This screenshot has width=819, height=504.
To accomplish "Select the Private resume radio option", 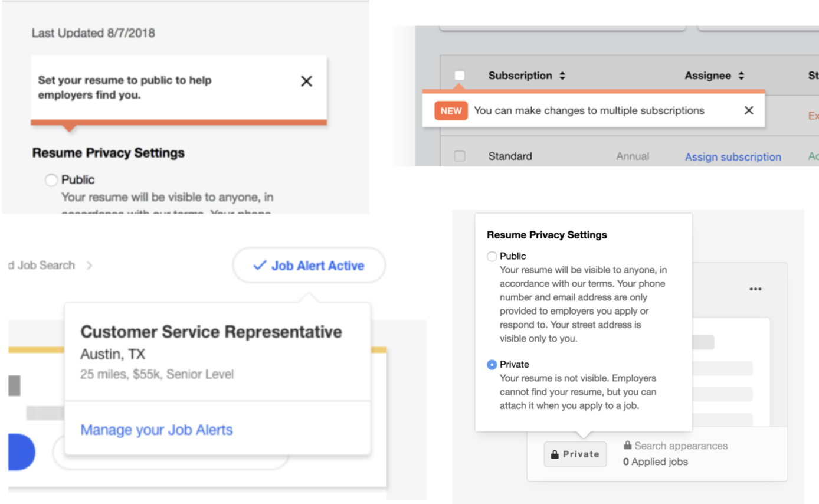I will (492, 365).
